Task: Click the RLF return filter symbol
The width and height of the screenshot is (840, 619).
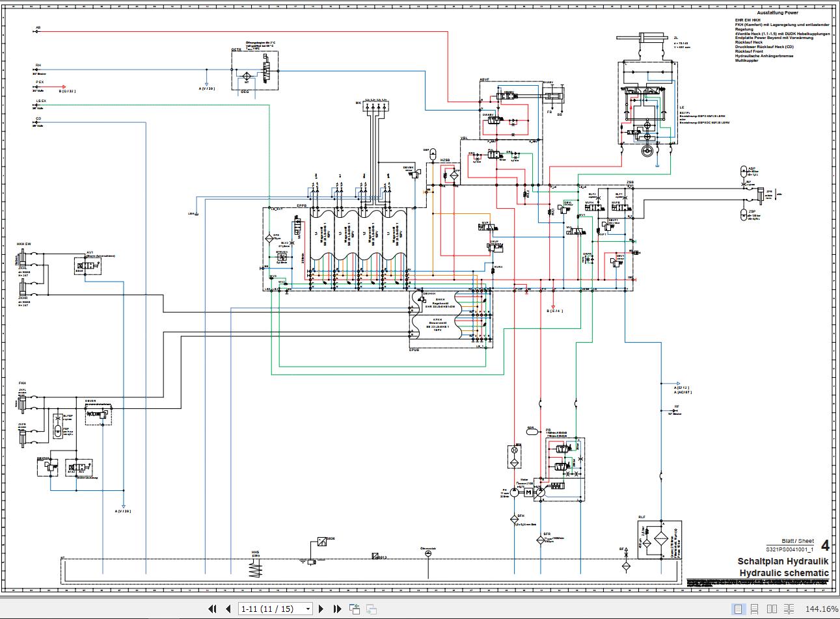Action: point(660,540)
